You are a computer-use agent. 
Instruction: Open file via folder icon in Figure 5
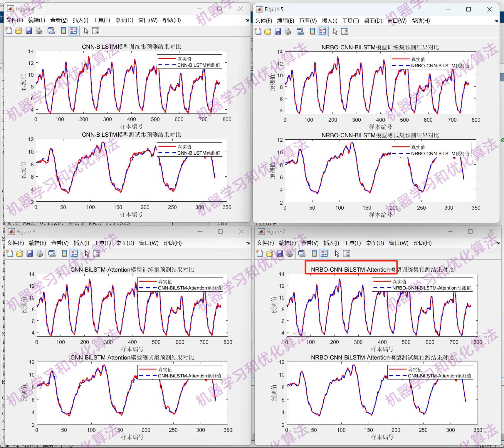click(268, 31)
